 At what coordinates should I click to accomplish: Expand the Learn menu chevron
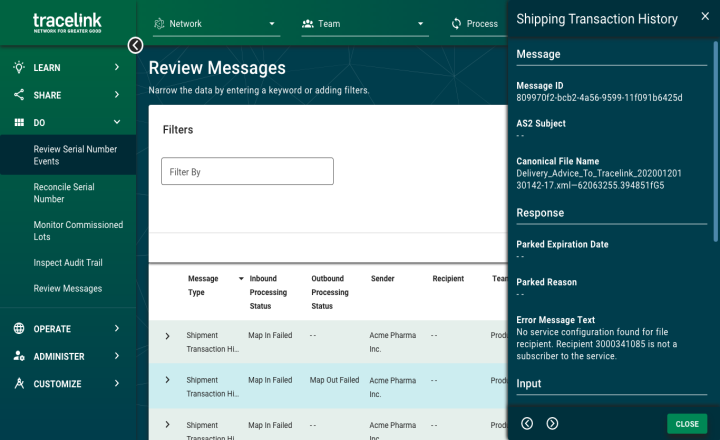[117, 67]
